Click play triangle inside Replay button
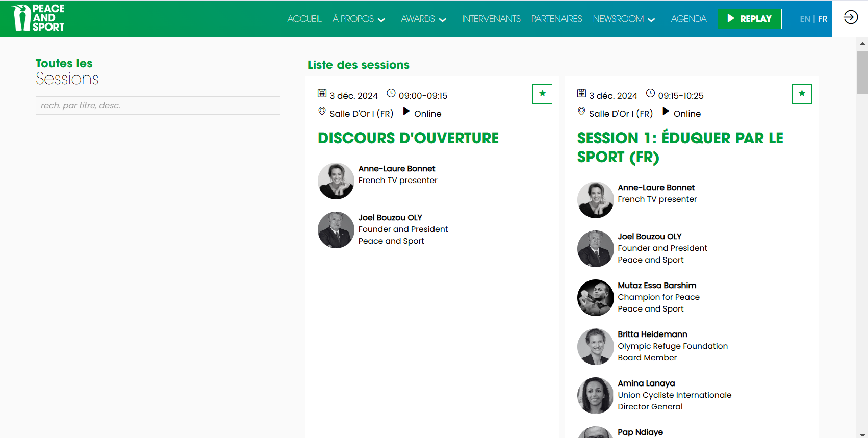Image resolution: width=868 pixels, height=438 pixels. 731,18
